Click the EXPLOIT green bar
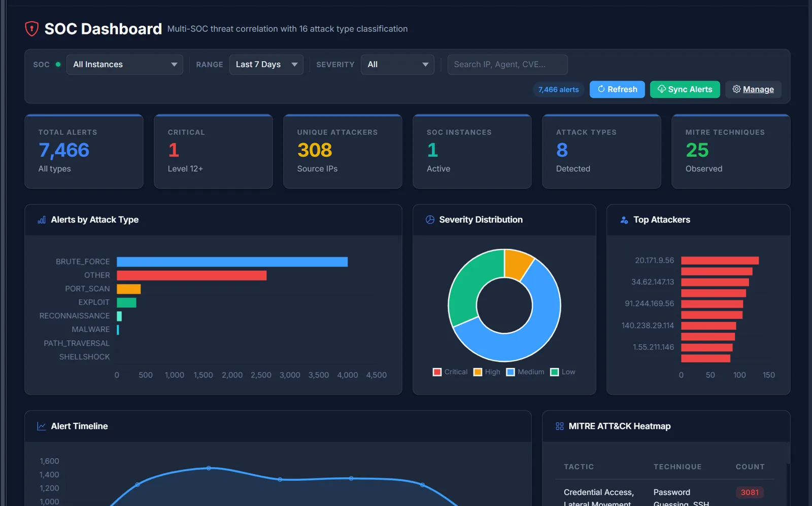This screenshot has width=812, height=506. click(126, 302)
